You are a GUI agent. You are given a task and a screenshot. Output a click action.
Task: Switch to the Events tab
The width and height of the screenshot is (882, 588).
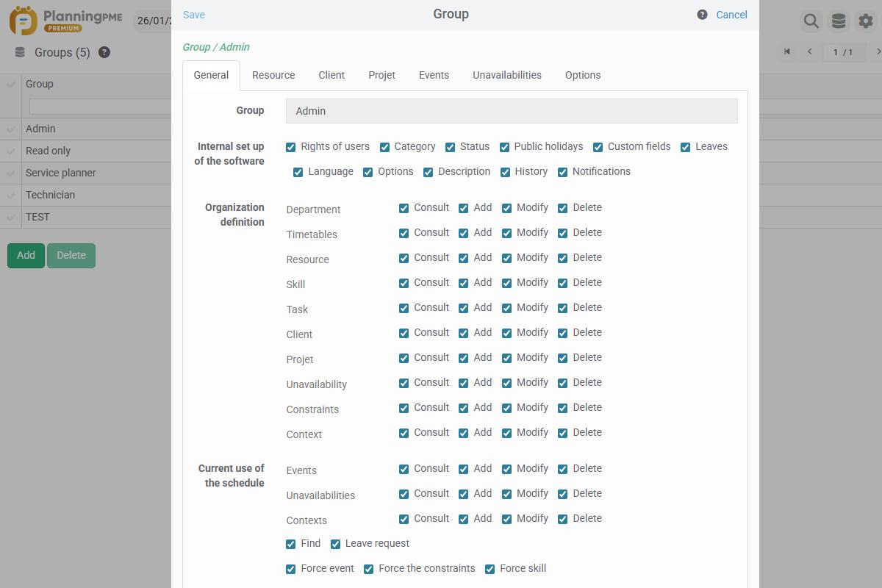(434, 75)
